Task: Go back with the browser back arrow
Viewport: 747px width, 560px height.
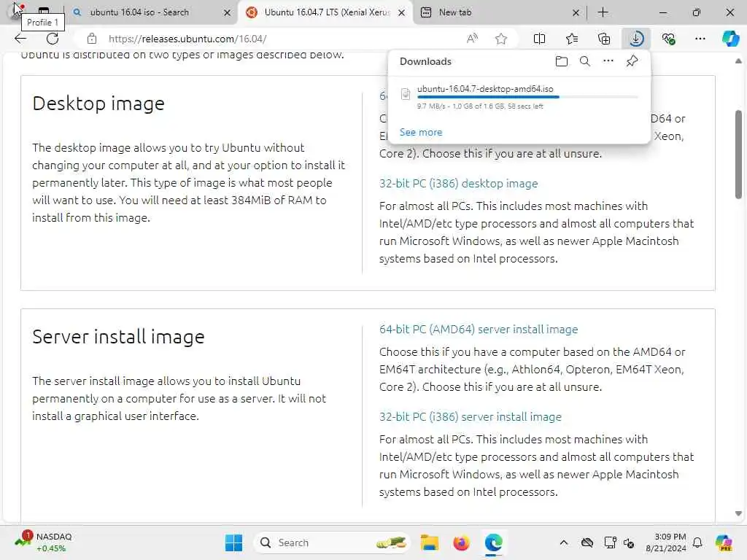Action: point(20,39)
